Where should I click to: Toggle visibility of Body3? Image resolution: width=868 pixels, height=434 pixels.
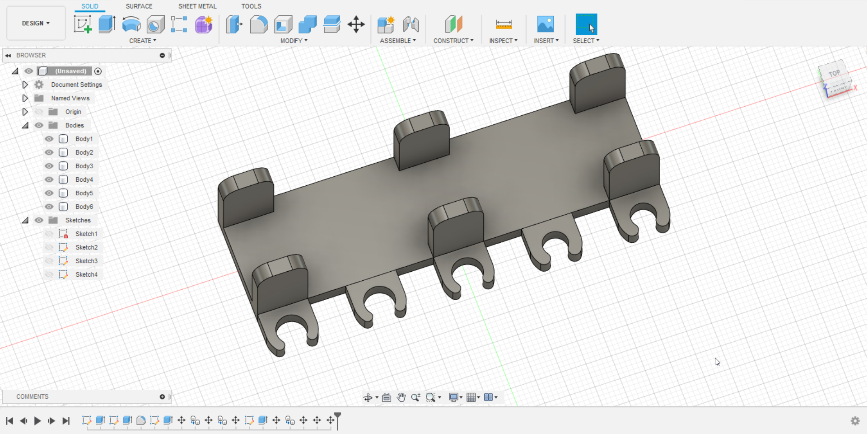point(48,166)
